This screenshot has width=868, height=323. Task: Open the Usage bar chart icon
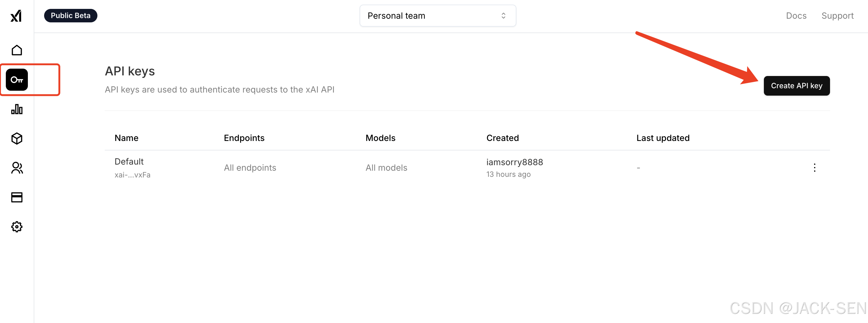tap(17, 109)
